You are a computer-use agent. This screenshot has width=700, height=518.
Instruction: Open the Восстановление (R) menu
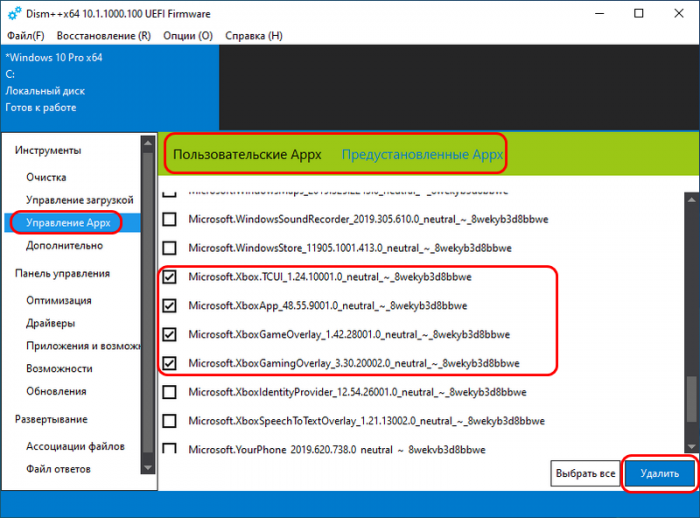point(104,36)
